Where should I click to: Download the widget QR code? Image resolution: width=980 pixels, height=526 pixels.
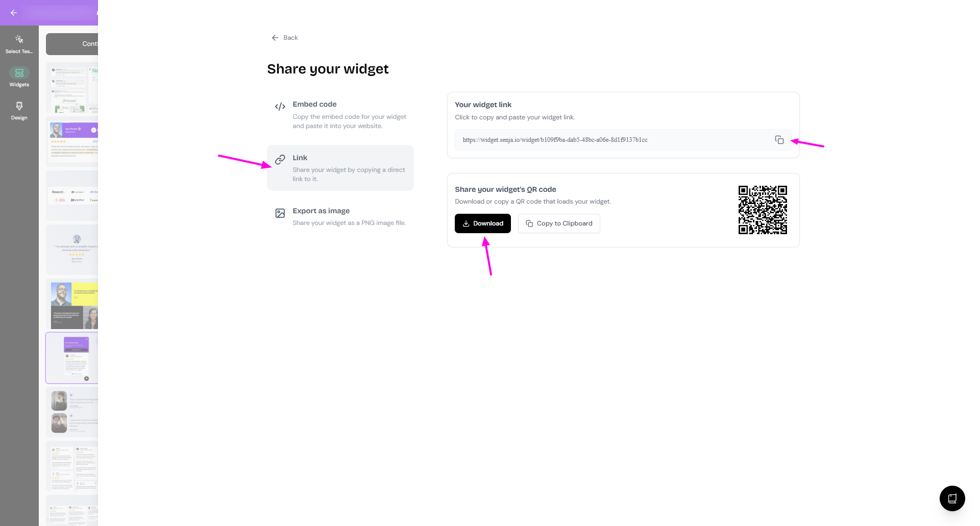click(x=482, y=223)
